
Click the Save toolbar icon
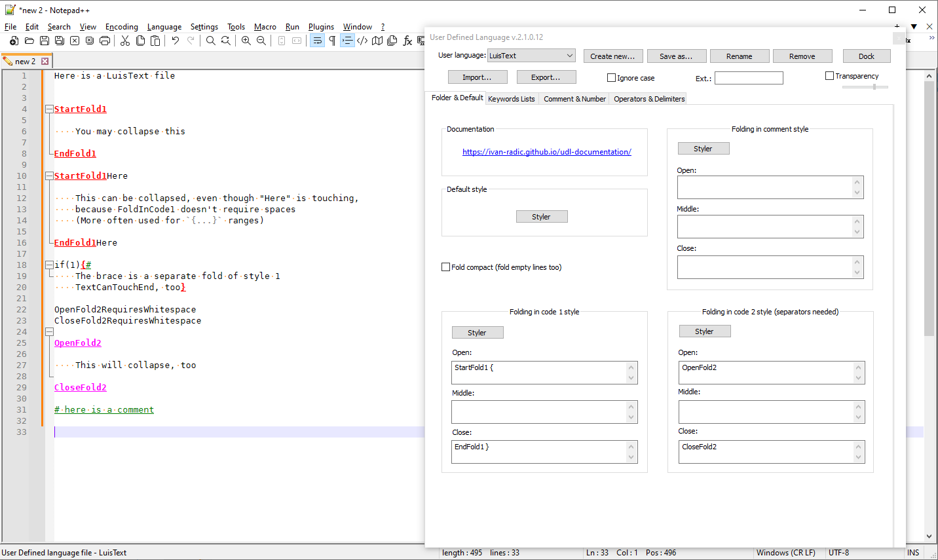pyautogui.click(x=45, y=41)
